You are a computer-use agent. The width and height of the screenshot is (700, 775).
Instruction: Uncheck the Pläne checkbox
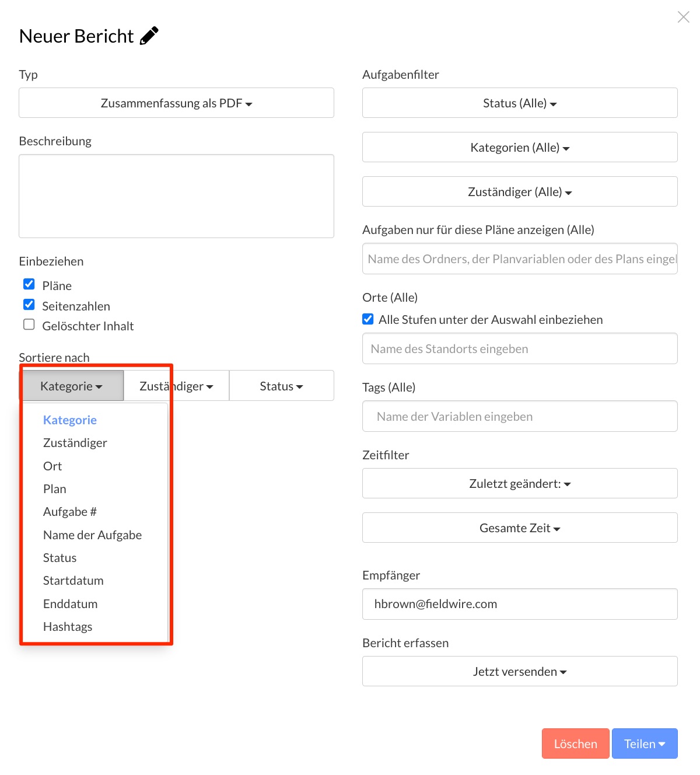point(29,284)
